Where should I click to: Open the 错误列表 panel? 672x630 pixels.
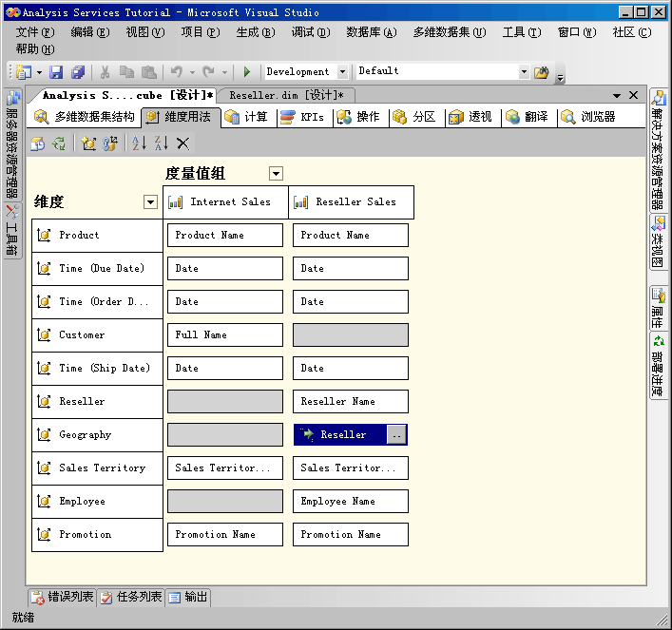click(62, 597)
